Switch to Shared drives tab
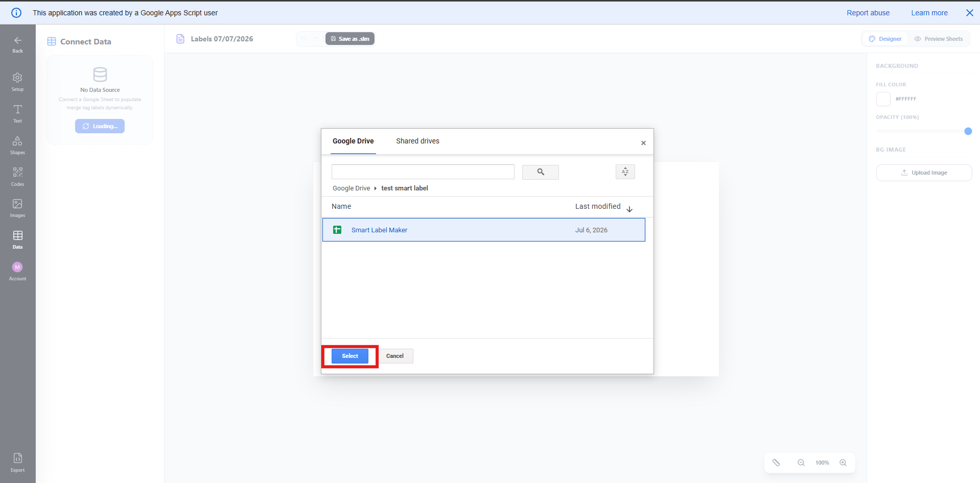The height and width of the screenshot is (483, 980). (417, 141)
